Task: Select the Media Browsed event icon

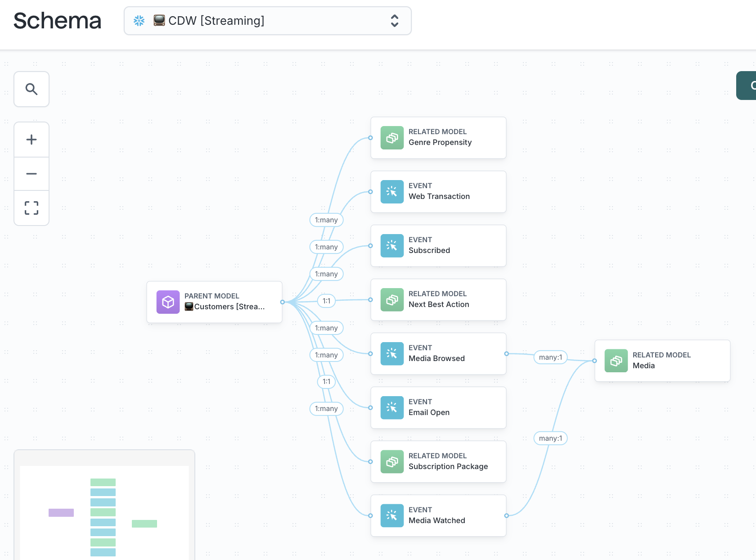Action: pos(392,354)
